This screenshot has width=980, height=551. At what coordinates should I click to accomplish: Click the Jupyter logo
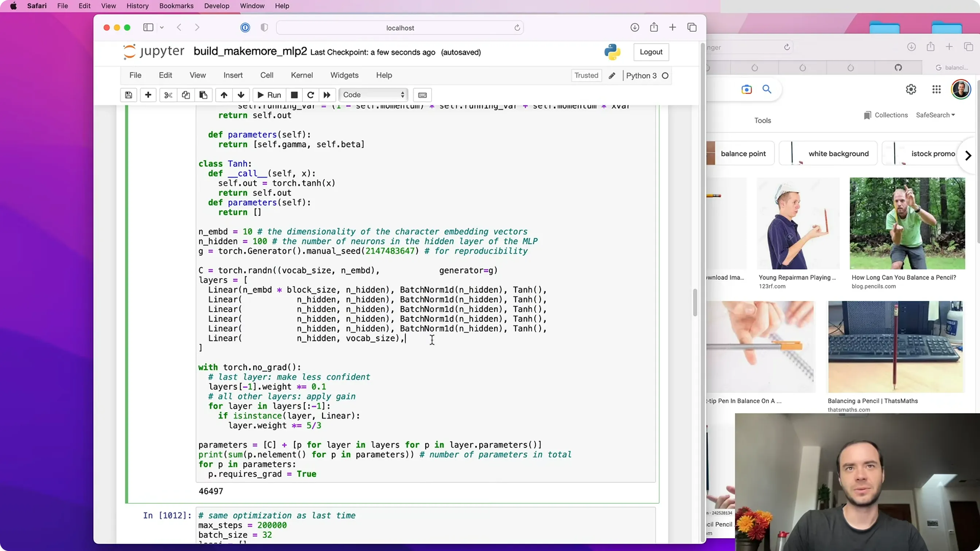point(154,52)
